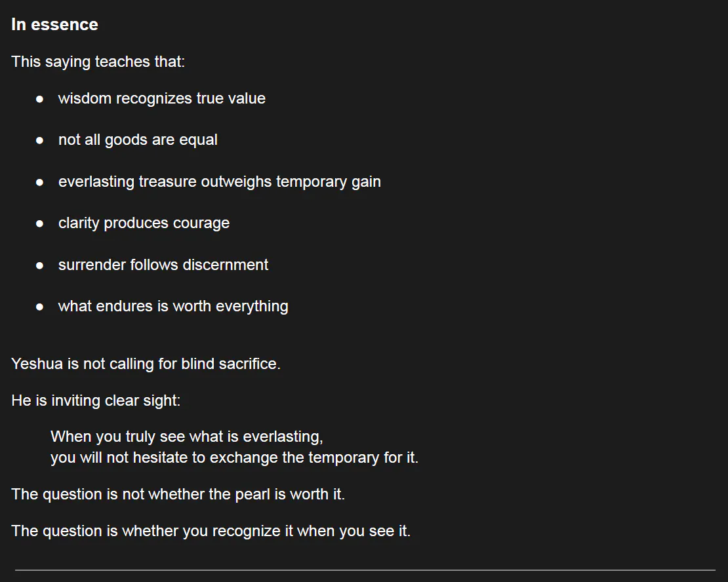The height and width of the screenshot is (582, 728).
Task: Click the bullet dot before "wisdom recognizes true value"
Action: [40, 99]
